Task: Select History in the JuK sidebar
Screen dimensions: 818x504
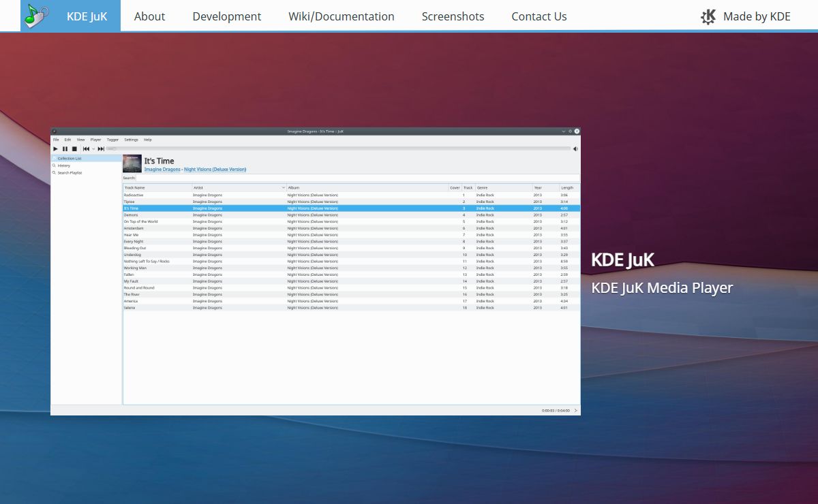Action: click(87, 166)
